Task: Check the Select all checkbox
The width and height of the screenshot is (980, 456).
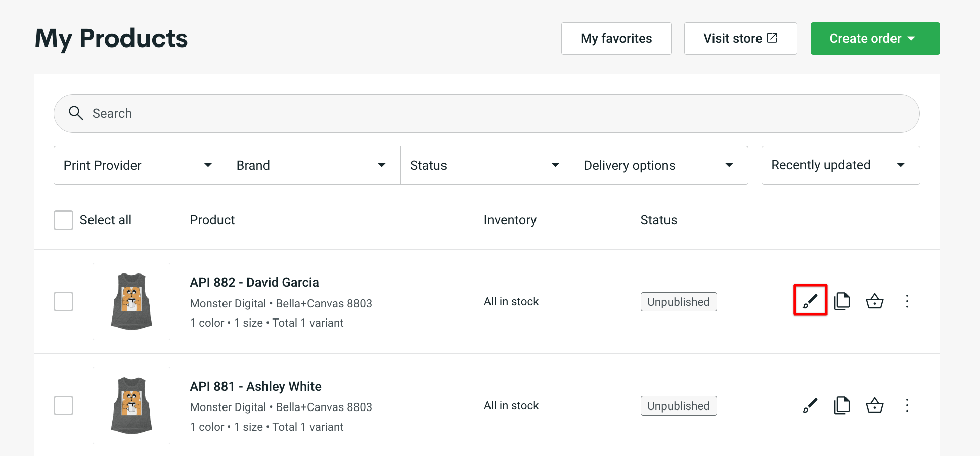Action: pyautogui.click(x=64, y=220)
